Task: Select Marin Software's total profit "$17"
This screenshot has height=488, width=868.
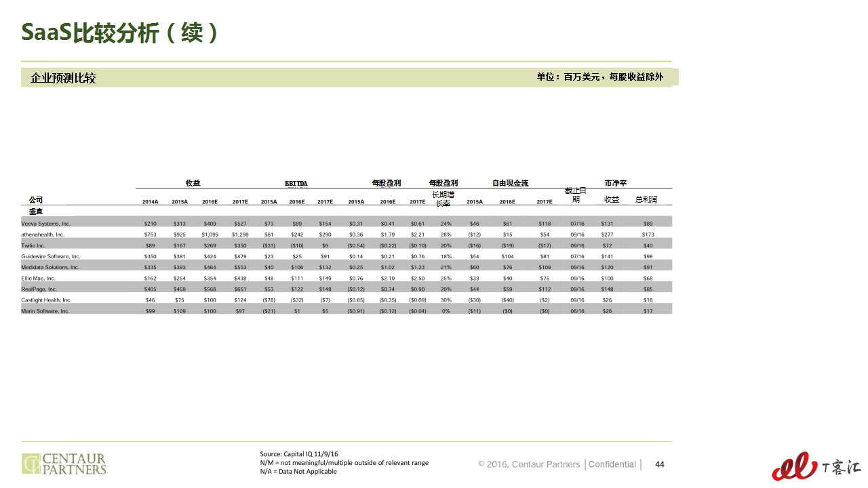Action: (x=648, y=310)
